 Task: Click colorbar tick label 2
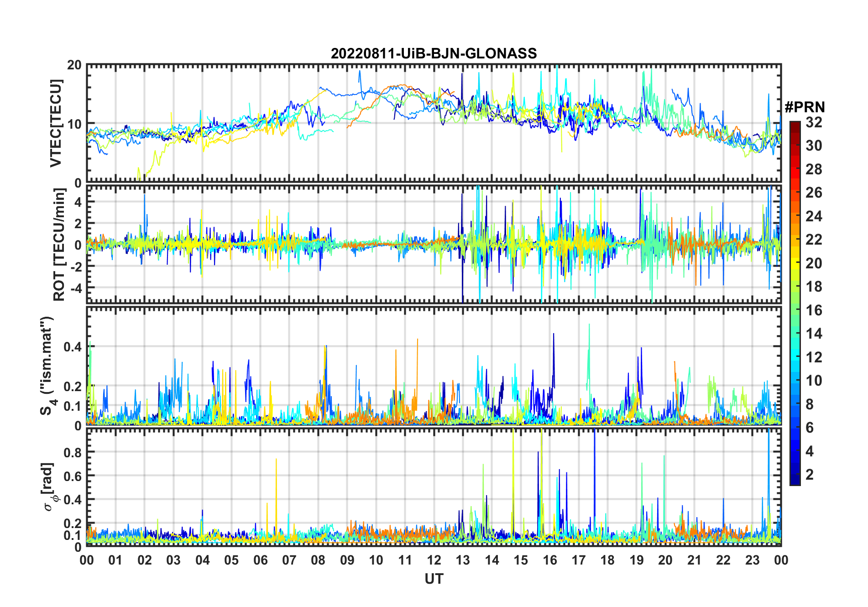point(810,475)
